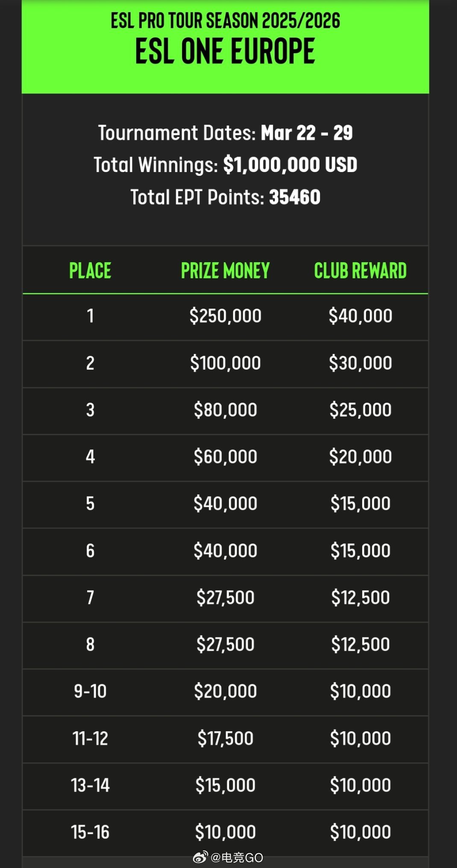Click the Weibo logo icon in watermark
This screenshot has width=457, height=868.
(x=200, y=857)
